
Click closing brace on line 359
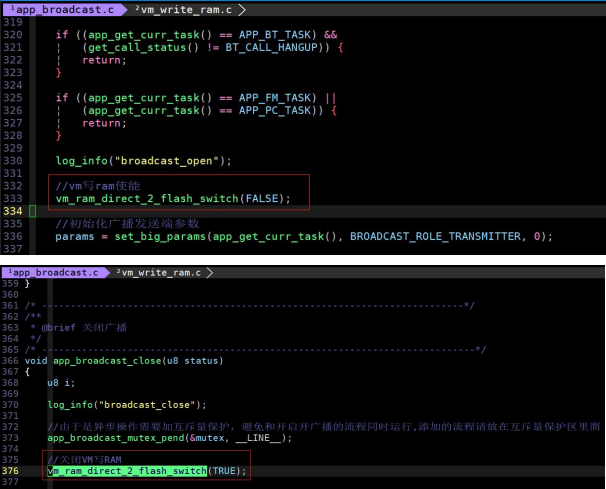27,284
